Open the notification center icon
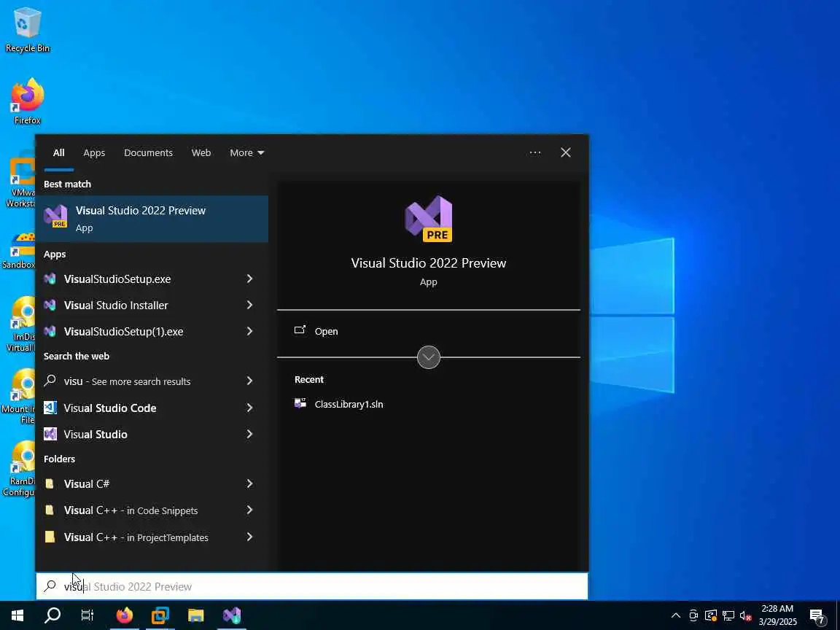 pos(817,615)
